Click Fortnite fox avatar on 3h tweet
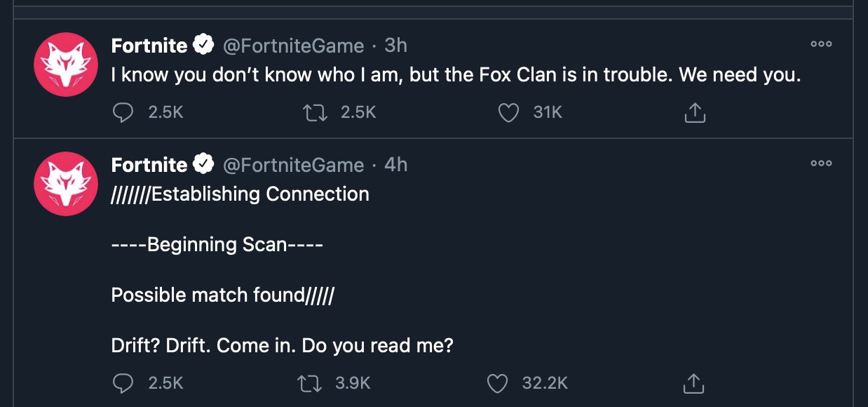 click(x=65, y=64)
